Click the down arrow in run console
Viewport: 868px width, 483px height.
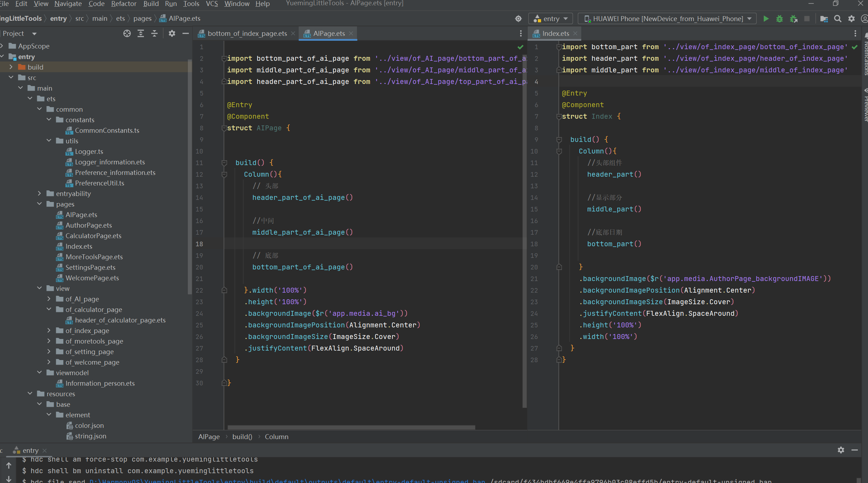coord(9,479)
